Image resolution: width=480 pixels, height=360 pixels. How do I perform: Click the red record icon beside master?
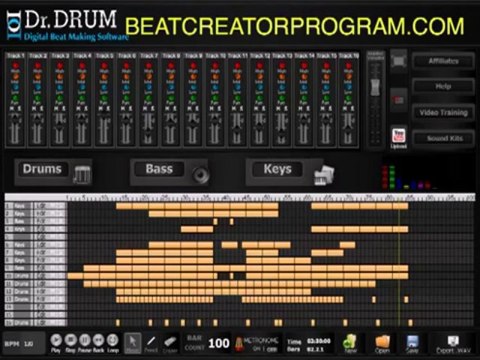click(x=399, y=100)
